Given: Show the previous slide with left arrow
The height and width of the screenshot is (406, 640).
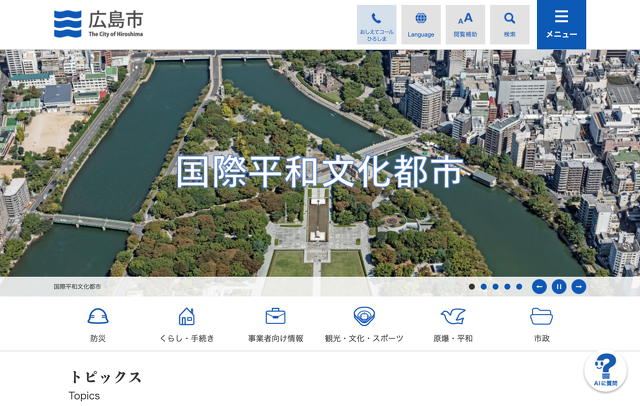Looking at the screenshot, I should (x=539, y=287).
